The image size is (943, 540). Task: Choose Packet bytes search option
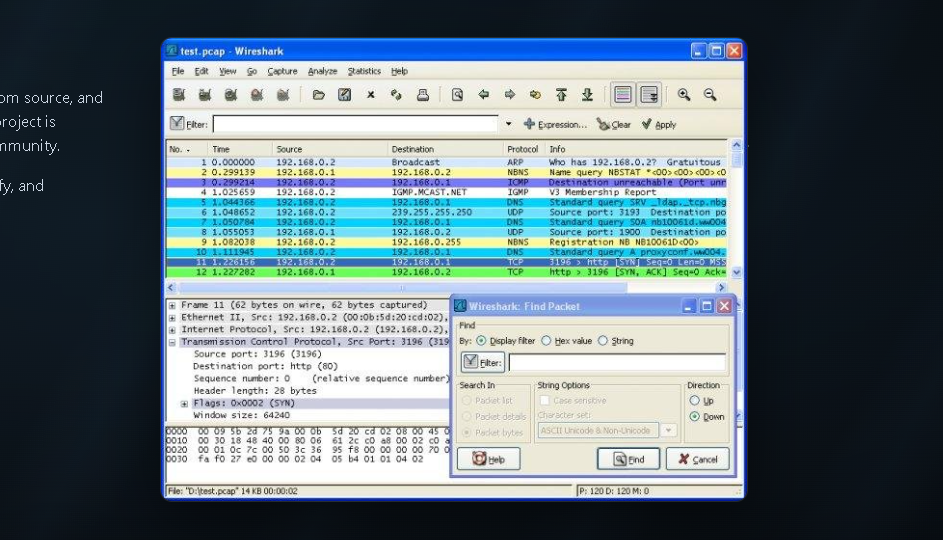coord(466,432)
